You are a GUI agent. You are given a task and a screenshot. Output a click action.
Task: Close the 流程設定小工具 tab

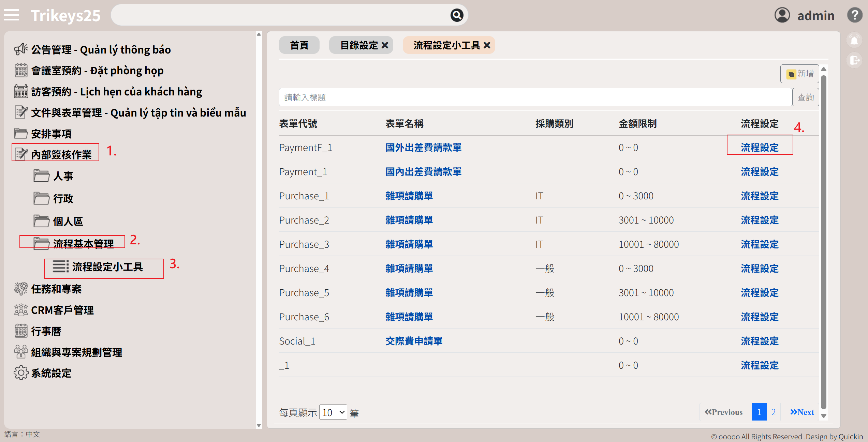487,45
